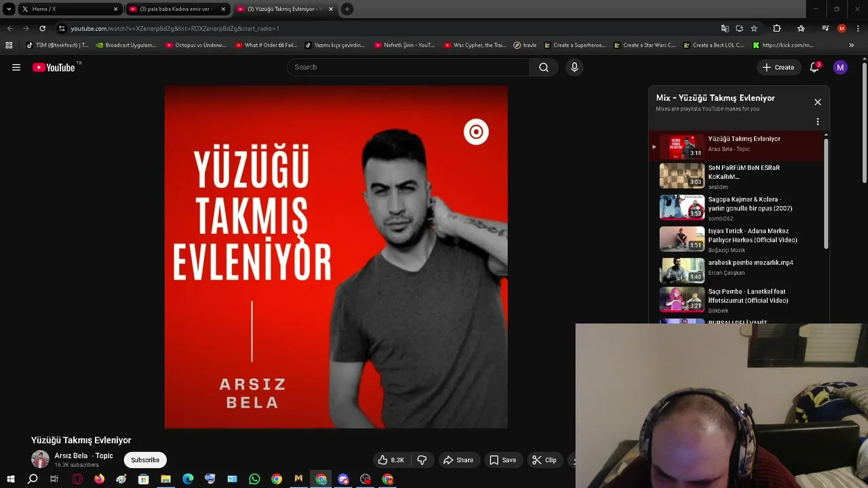Play Isyan Tetick Adana Merkez item
This screenshot has height=488, width=868.
click(737, 239)
